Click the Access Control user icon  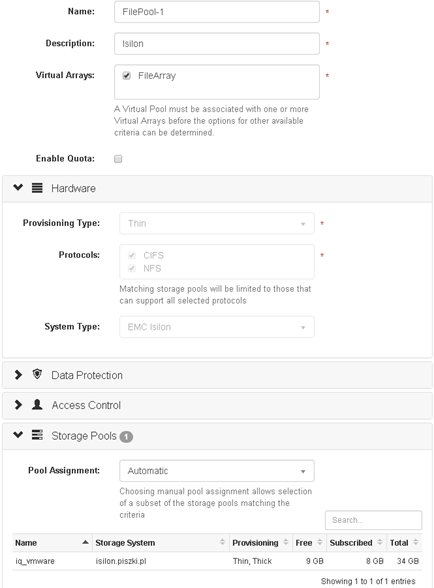[x=37, y=405]
